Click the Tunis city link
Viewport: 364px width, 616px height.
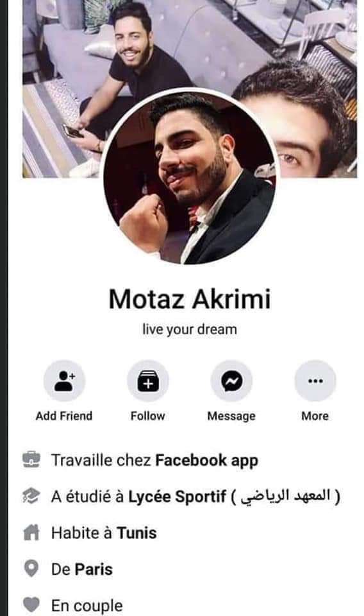[137, 533]
